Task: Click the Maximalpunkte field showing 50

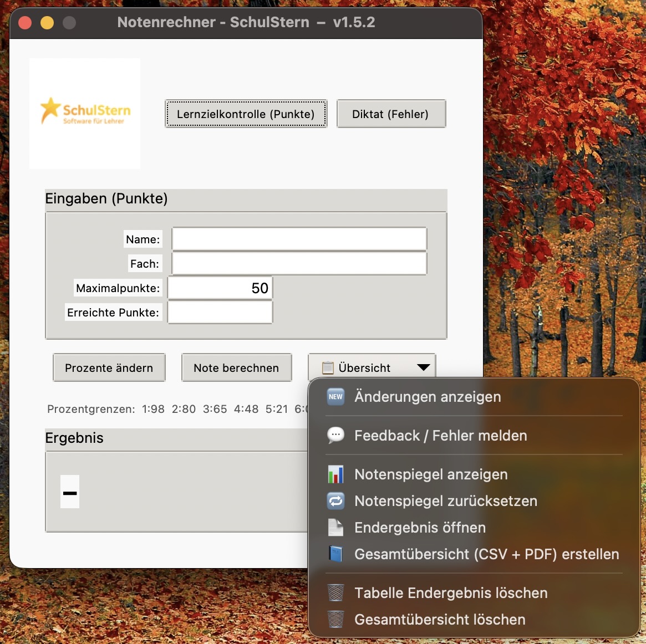Action: [220, 288]
